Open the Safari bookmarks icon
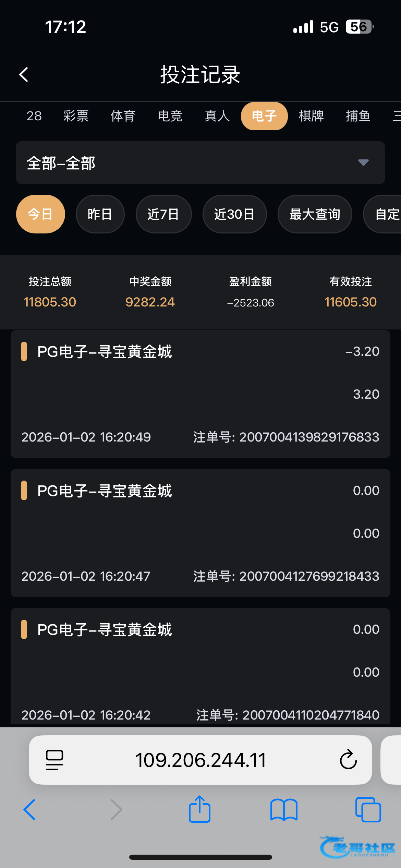The image size is (401, 868). pos(284,809)
